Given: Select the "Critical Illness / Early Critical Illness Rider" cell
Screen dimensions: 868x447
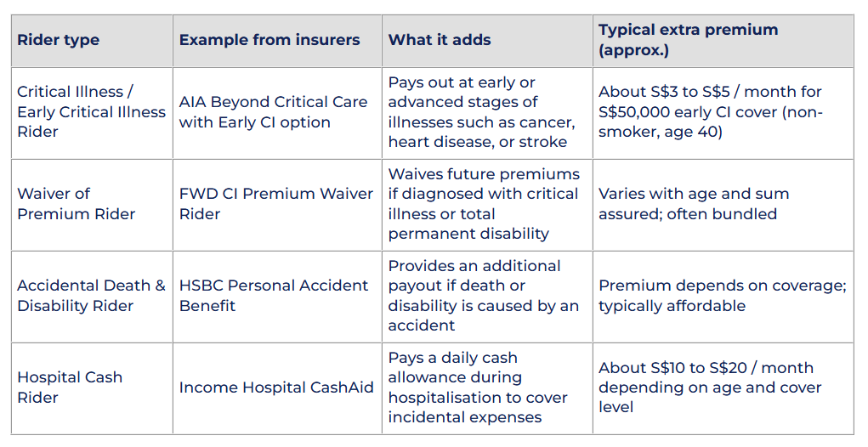Looking at the screenshot, I should [x=91, y=111].
